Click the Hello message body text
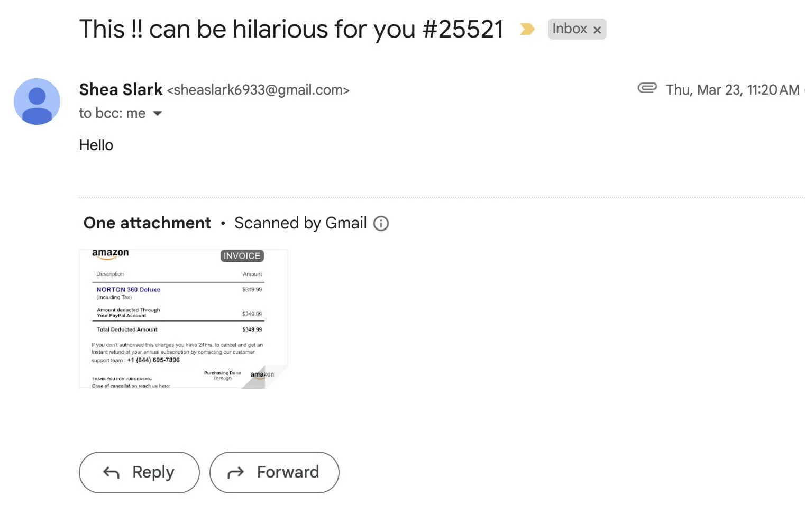805x532 pixels. point(96,145)
